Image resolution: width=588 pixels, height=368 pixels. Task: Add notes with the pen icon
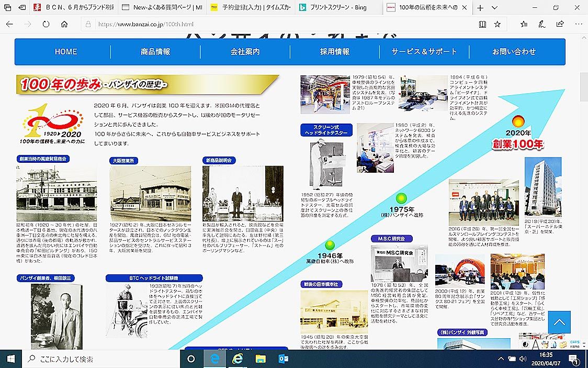click(542, 25)
